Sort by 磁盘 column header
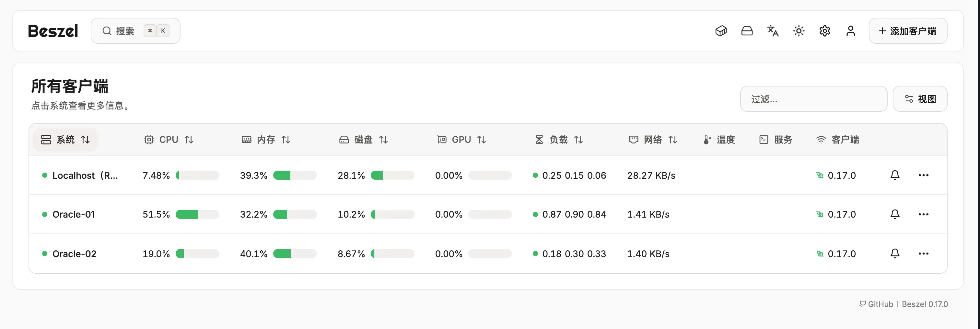The height and width of the screenshot is (329, 980). [x=363, y=140]
